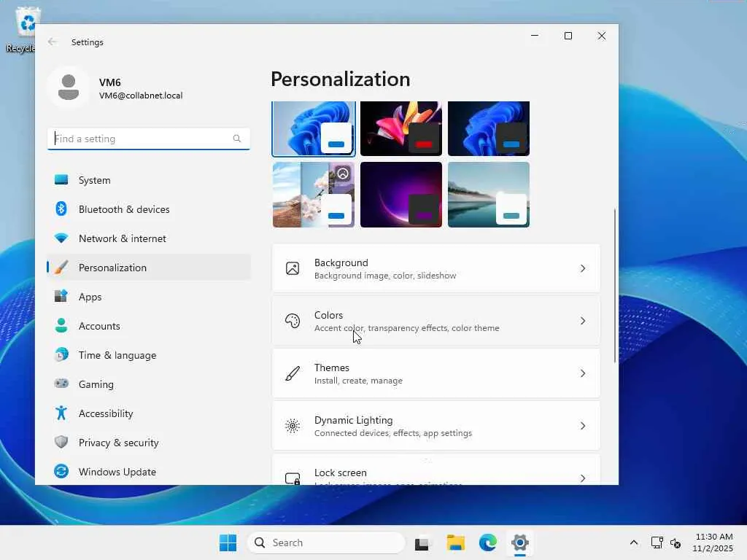Click the taskbar Search box
Image resolution: width=747 pixels, height=560 pixels.
[x=326, y=542]
